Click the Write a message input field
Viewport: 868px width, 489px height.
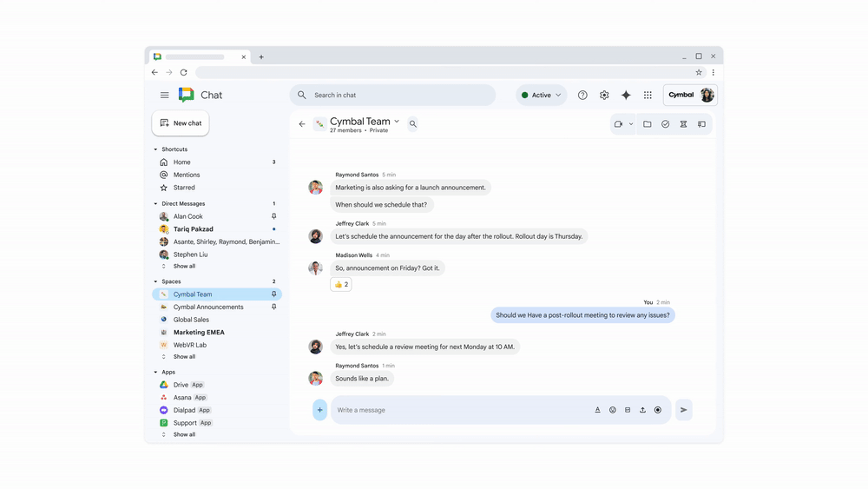460,410
